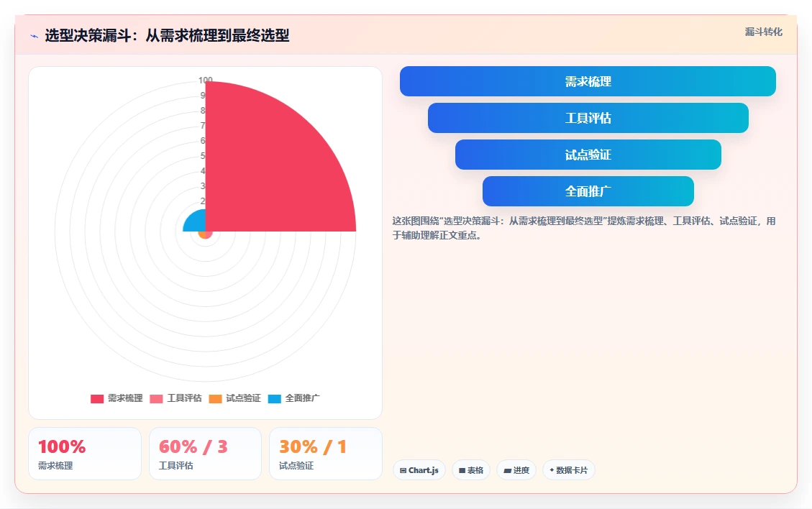
Task: Select the 需求梳理 funnel bar
Action: (588, 81)
